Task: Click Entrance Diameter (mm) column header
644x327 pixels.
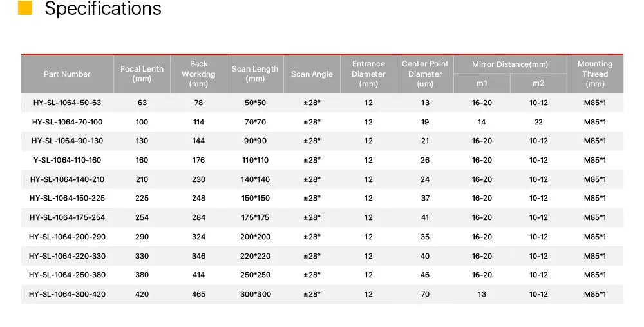Action: (369, 74)
